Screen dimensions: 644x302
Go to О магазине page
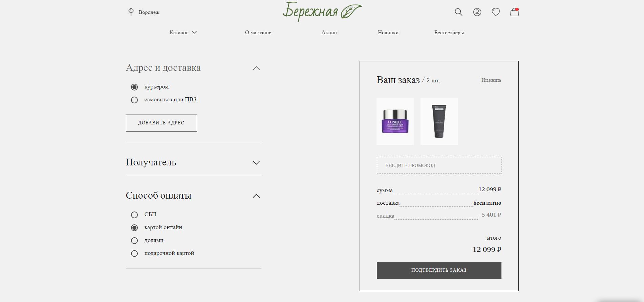(258, 33)
